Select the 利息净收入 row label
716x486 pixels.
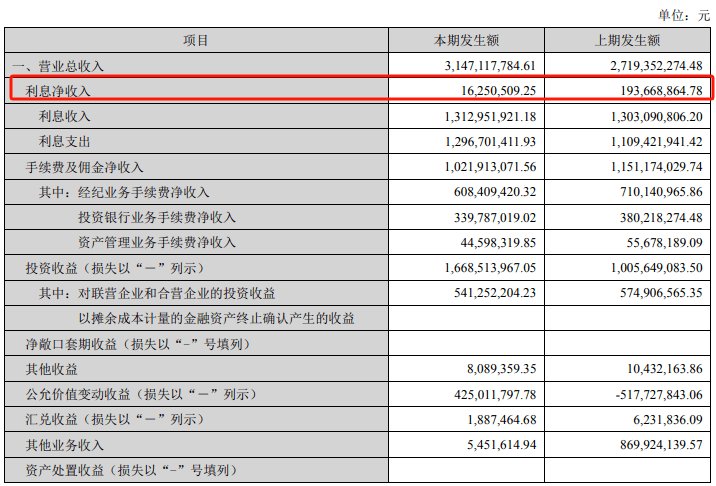(x=58, y=91)
